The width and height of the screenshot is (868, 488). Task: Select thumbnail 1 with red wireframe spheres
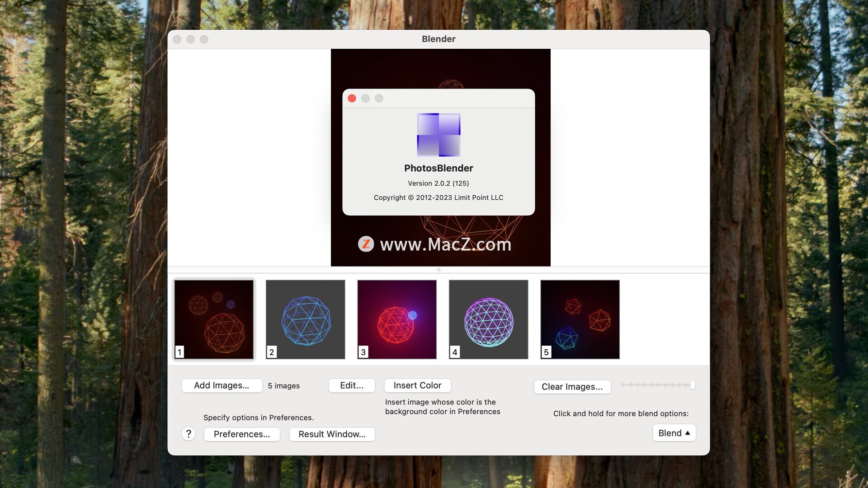click(214, 319)
